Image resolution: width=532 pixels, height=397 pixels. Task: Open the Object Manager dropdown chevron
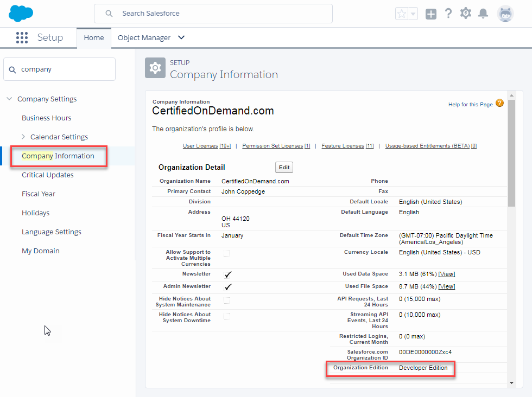point(181,37)
